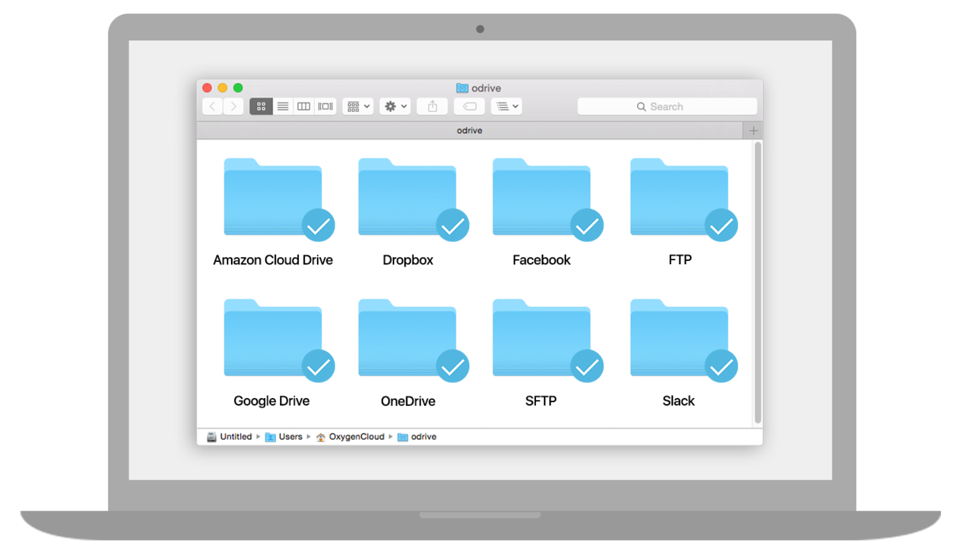962x560 pixels.
Task: Select the odrive tab
Action: (469, 131)
